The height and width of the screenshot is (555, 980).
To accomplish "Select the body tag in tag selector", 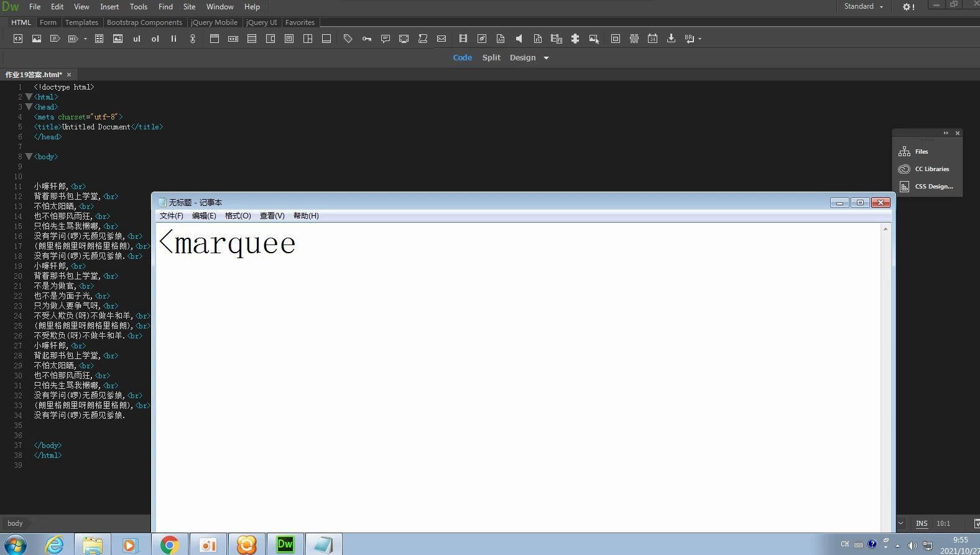I will point(15,523).
